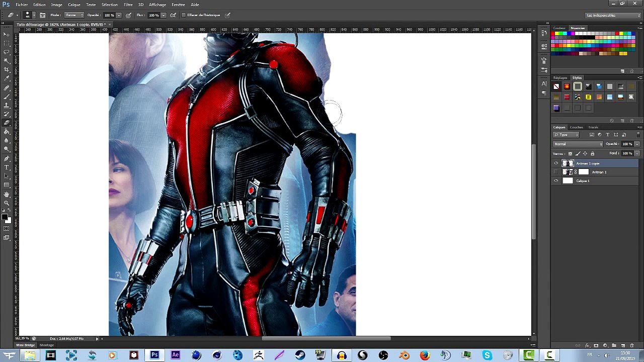
Task: Open the layer filter Type dropdown
Action: (x=566, y=135)
